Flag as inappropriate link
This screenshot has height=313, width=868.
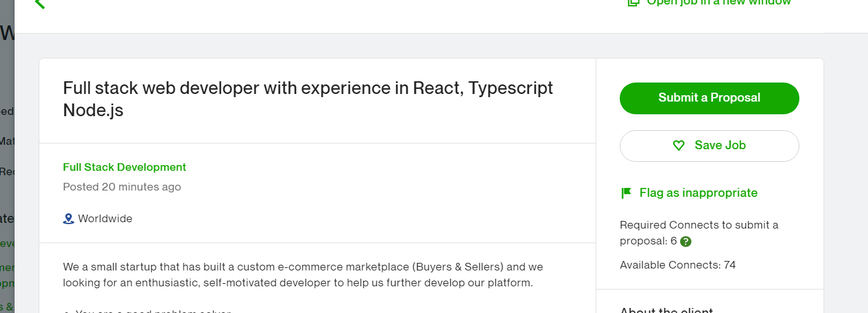[x=698, y=192]
